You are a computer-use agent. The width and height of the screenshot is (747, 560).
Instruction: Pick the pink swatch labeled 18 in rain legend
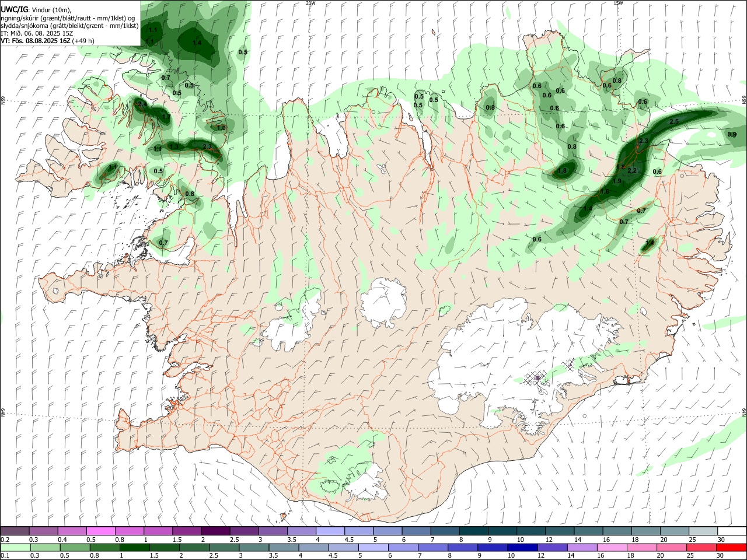click(x=641, y=547)
